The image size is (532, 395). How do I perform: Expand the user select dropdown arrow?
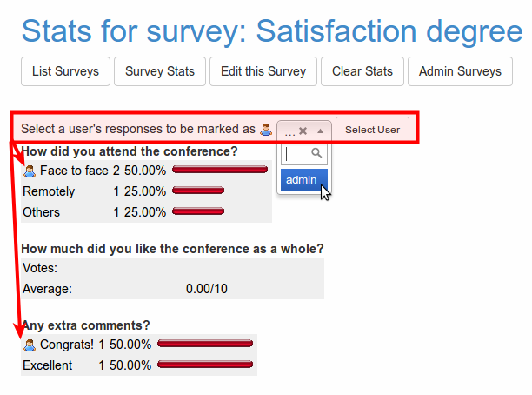320,131
